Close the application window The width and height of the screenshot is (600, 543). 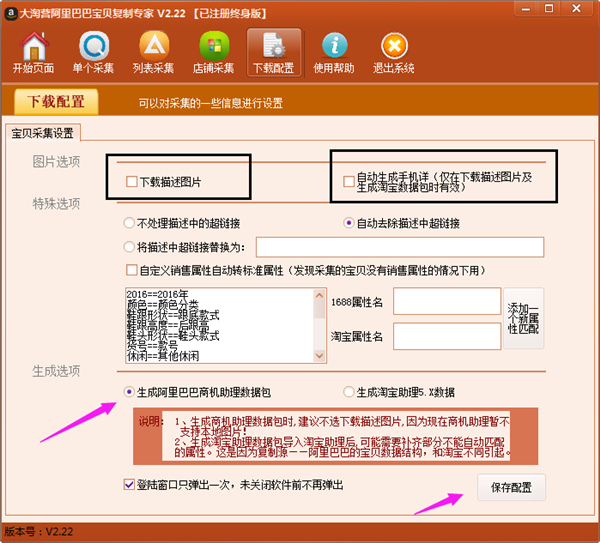click(x=576, y=8)
